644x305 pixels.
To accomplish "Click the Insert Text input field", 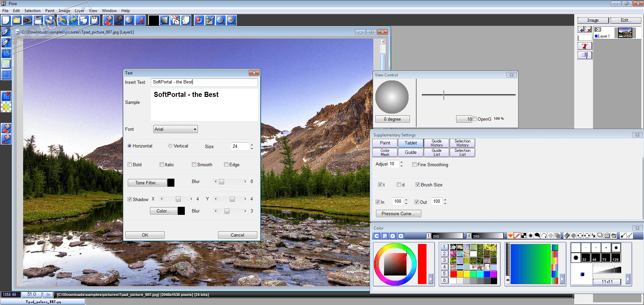I will [204, 82].
